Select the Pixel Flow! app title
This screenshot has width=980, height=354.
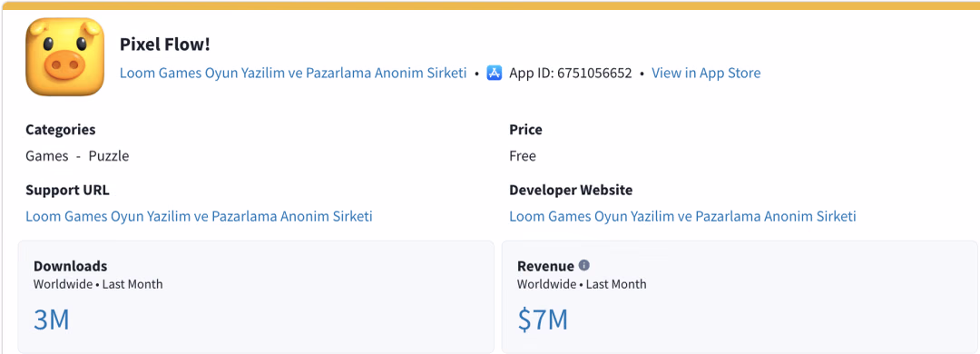165,44
